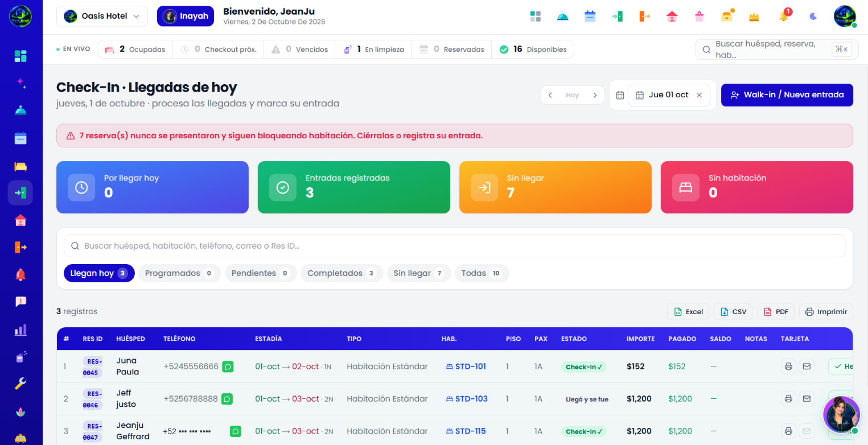
Task: Click the 16 Disponibles status chip
Action: click(533, 50)
